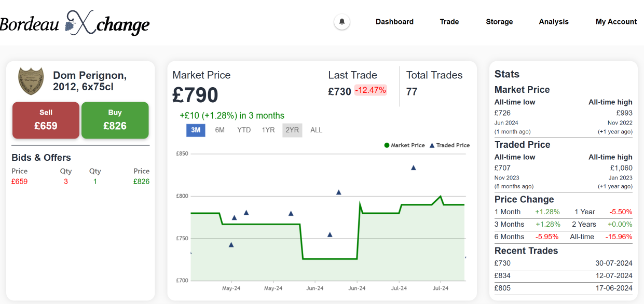Click the All-time change -15.96%
The height and width of the screenshot is (304, 644).
[x=619, y=237]
